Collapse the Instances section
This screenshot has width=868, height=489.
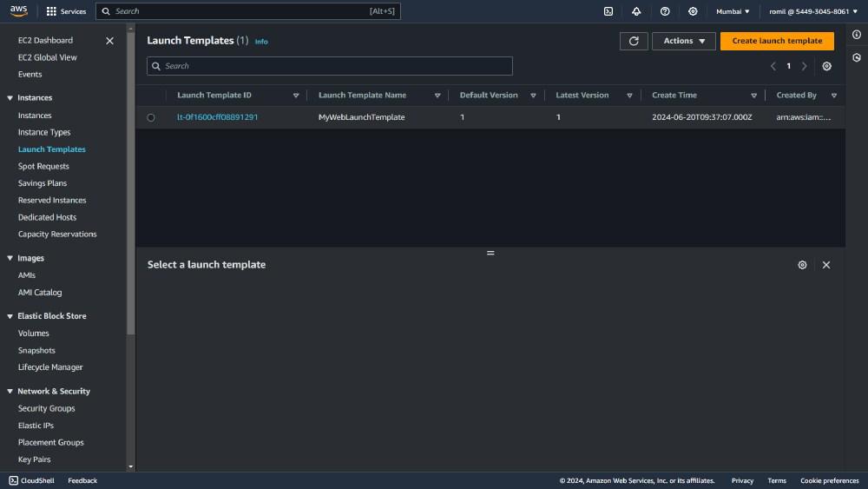click(10, 98)
